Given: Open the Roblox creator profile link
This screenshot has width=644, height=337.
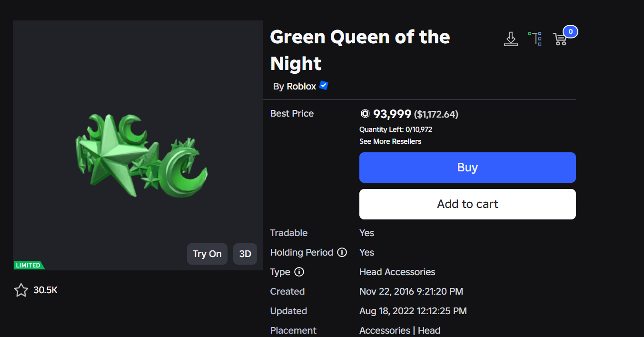Looking at the screenshot, I should click(x=301, y=86).
